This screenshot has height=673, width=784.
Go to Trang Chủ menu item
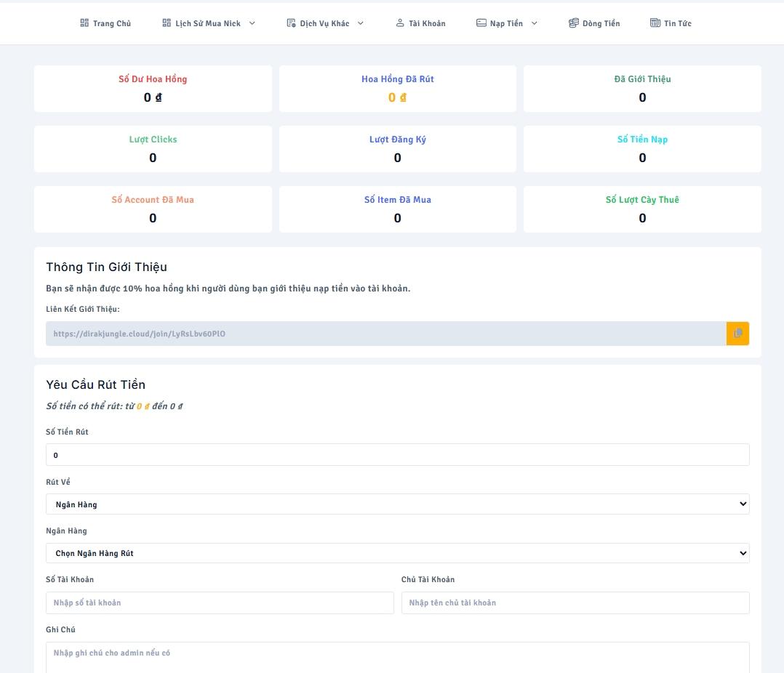click(x=112, y=23)
